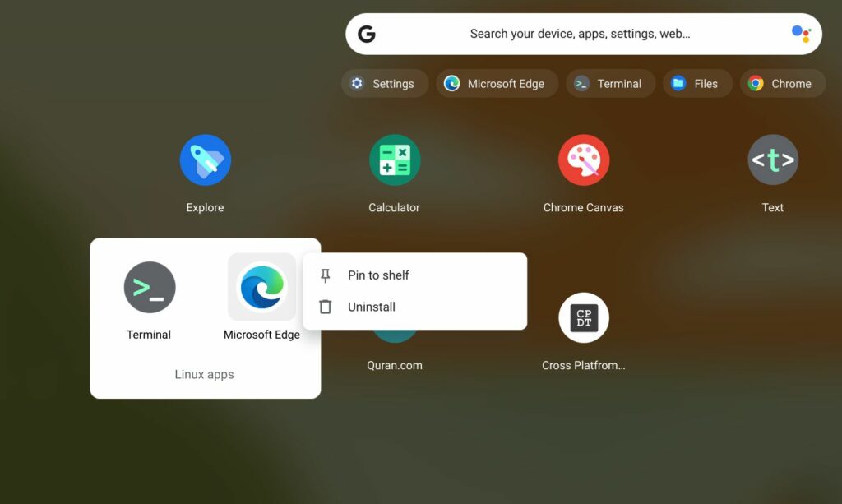
Task: Launch Terminal from the suggestion chips
Action: (610, 83)
